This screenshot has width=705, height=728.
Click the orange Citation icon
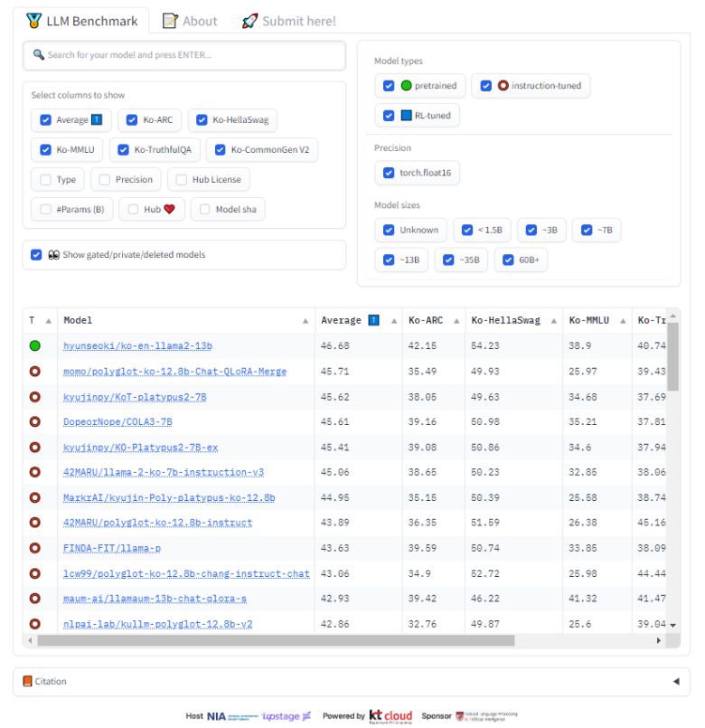tap(27, 681)
